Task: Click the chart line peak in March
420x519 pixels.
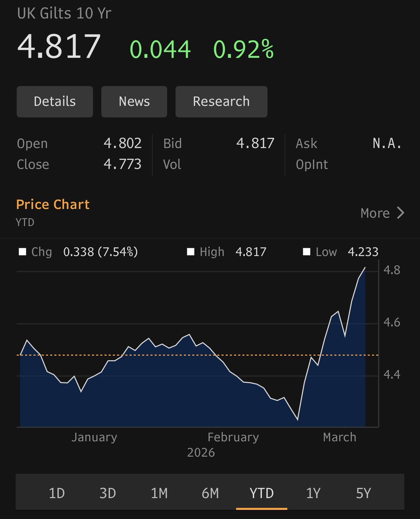Action: [x=365, y=268]
